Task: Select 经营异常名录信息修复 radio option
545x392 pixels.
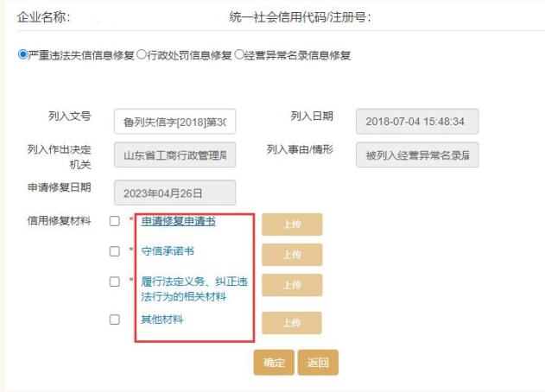Action: coord(239,54)
